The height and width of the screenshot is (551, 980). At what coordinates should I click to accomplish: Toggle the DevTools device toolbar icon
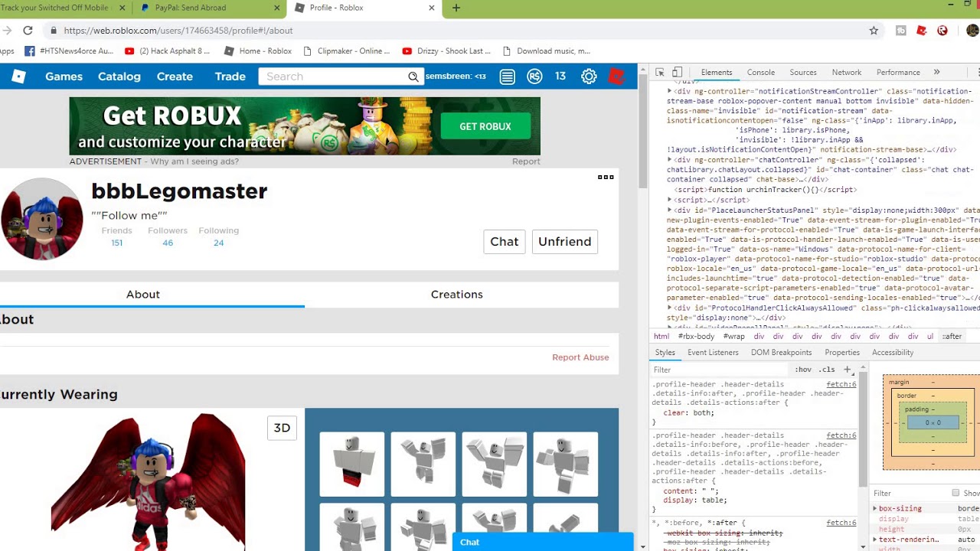tap(678, 72)
